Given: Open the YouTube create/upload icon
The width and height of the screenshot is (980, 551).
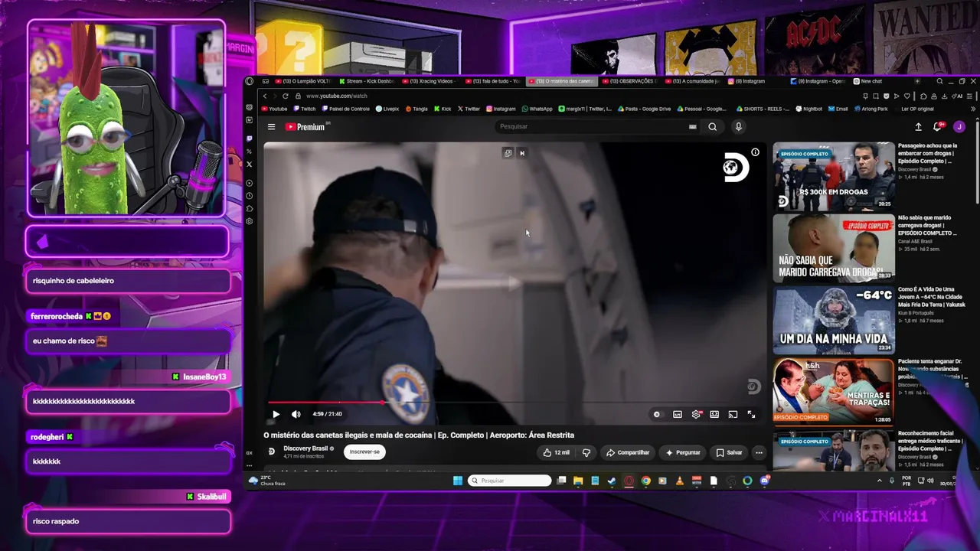Looking at the screenshot, I should point(918,127).
